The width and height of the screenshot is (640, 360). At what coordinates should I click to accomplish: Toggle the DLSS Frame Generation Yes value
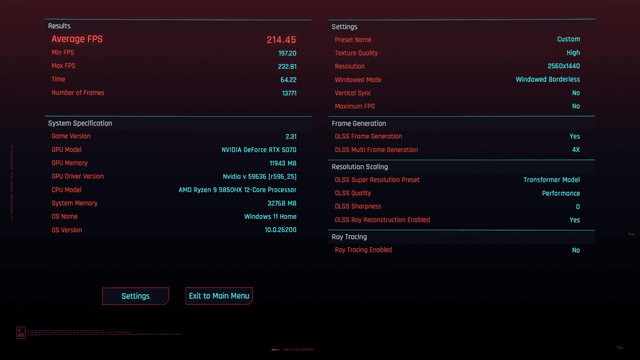tap(575, 136)
